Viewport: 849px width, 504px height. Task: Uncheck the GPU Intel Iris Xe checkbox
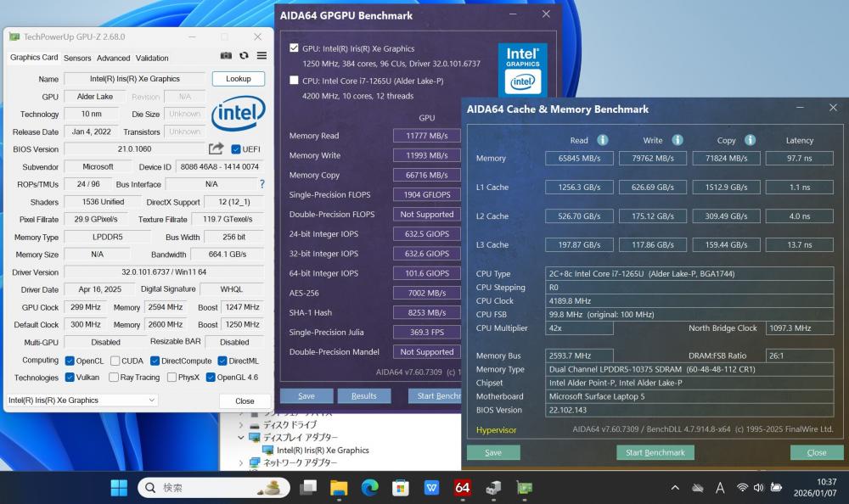pos(294,48)
